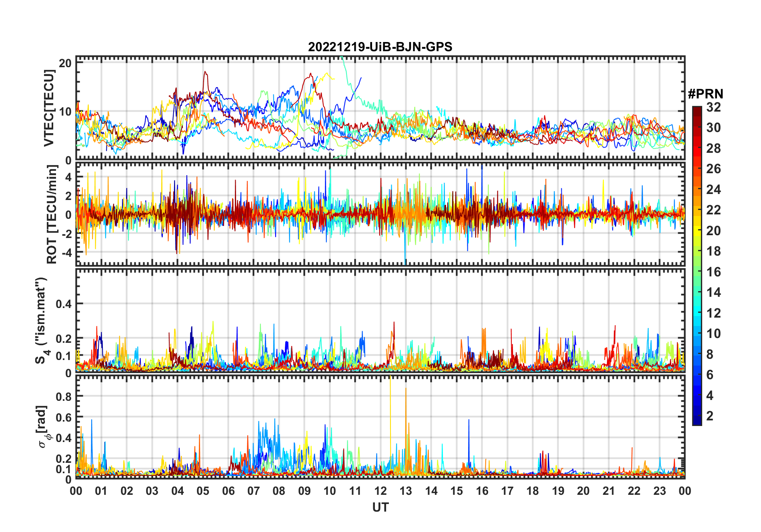761x532 pixels.
Task: Click the VTEC[TECU] axis label
Action: click(x=49, y=108)
